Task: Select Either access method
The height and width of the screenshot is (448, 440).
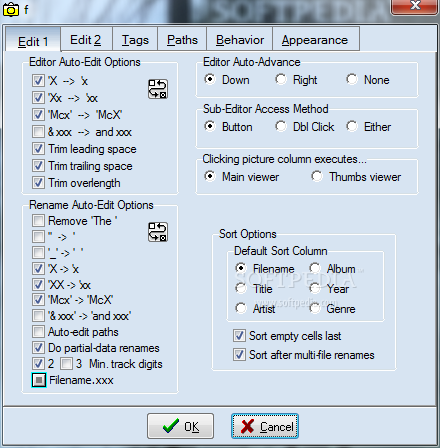Action: click(x=352, y=126)
